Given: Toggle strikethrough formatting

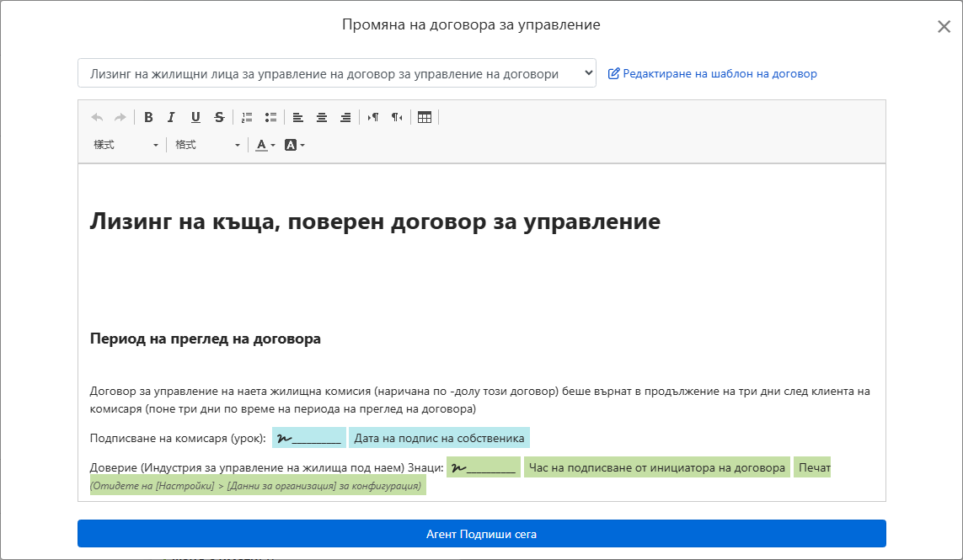Looking at the screenshot, I should point(219,117).
